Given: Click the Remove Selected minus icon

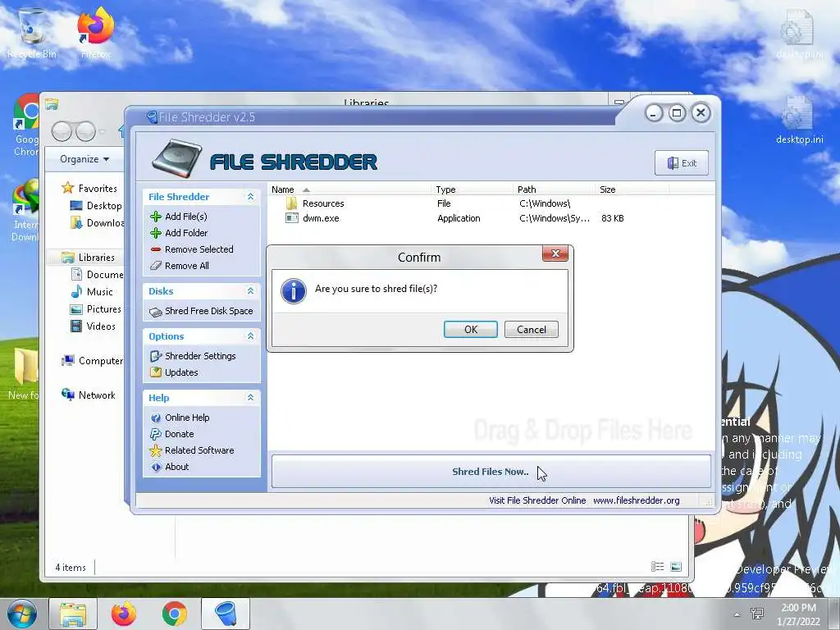Looking at the screenshot, I should click(156, 249).
